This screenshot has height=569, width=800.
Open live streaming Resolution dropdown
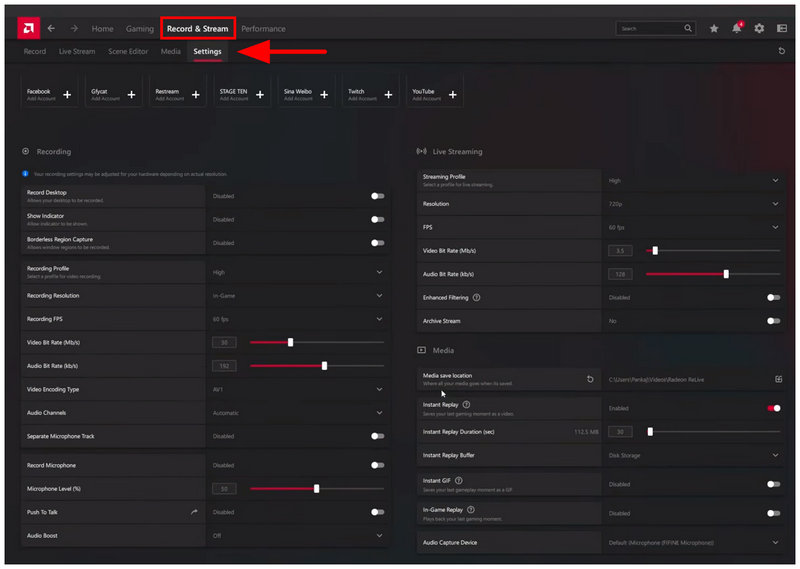[x=693, y=204]
